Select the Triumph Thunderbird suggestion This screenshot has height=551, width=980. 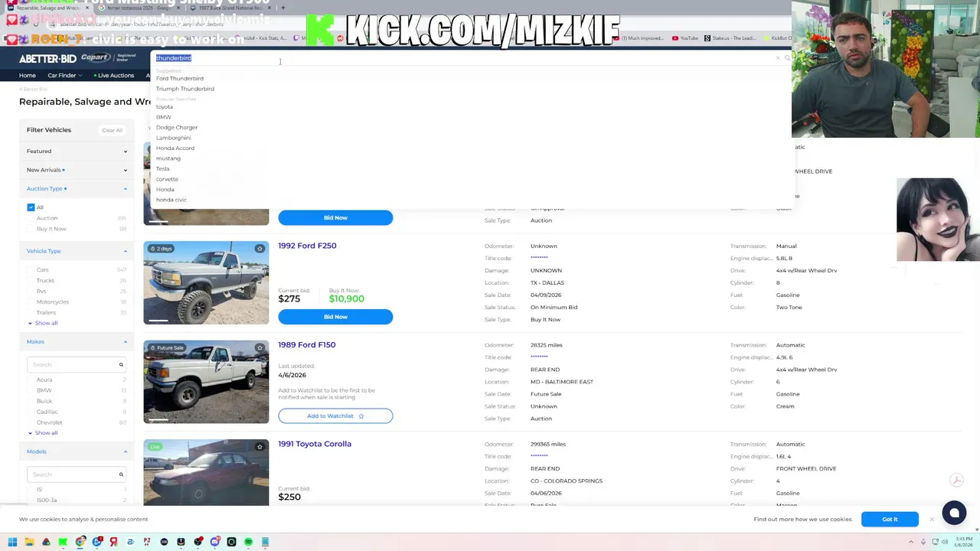coord(185,89)
